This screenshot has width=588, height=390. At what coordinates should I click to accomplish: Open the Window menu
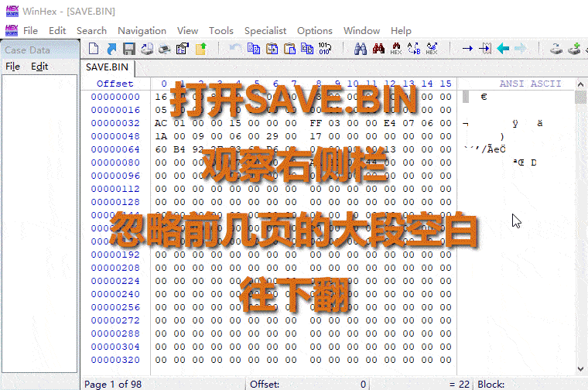pos(361,31)
